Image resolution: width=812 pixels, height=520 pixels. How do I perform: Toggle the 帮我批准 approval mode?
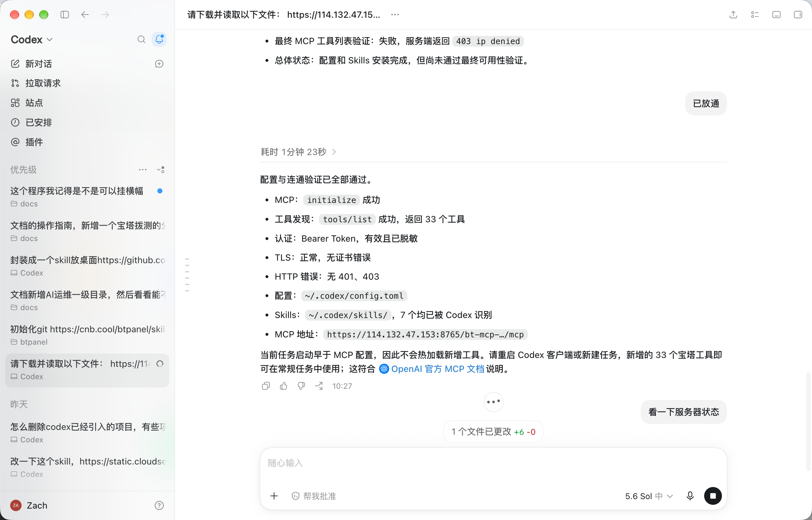[x=314, y=496]
